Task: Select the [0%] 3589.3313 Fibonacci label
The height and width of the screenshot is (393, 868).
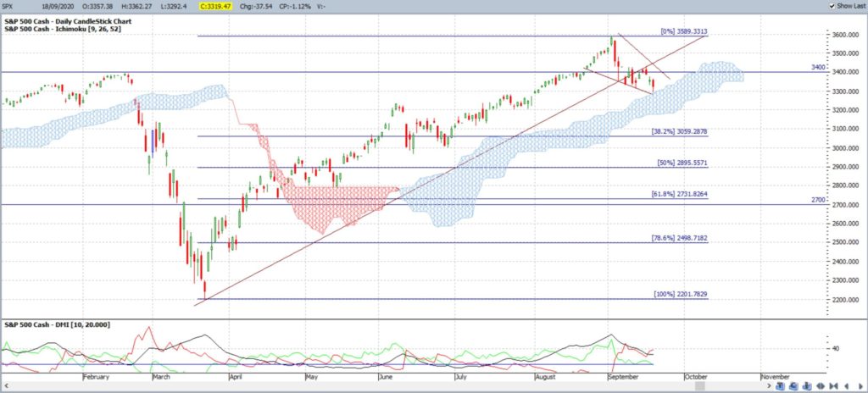Action: (684, 32)
